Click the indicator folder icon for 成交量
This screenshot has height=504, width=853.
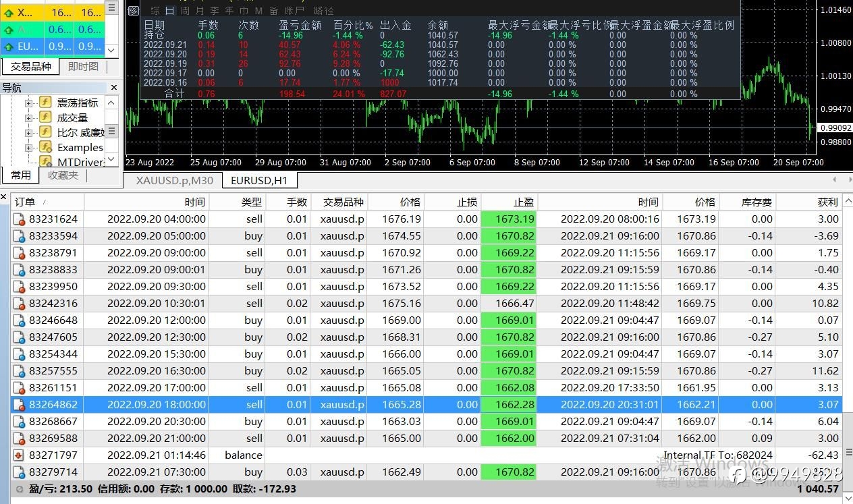[46, 117]
